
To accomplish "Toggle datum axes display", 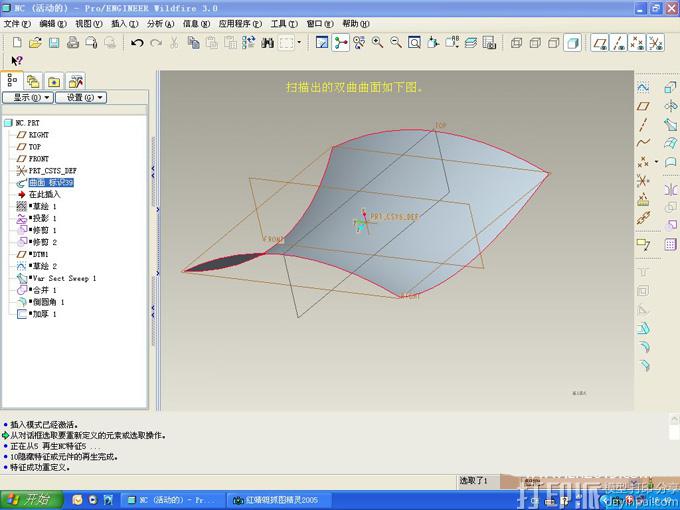I will [x=618, y=43].
